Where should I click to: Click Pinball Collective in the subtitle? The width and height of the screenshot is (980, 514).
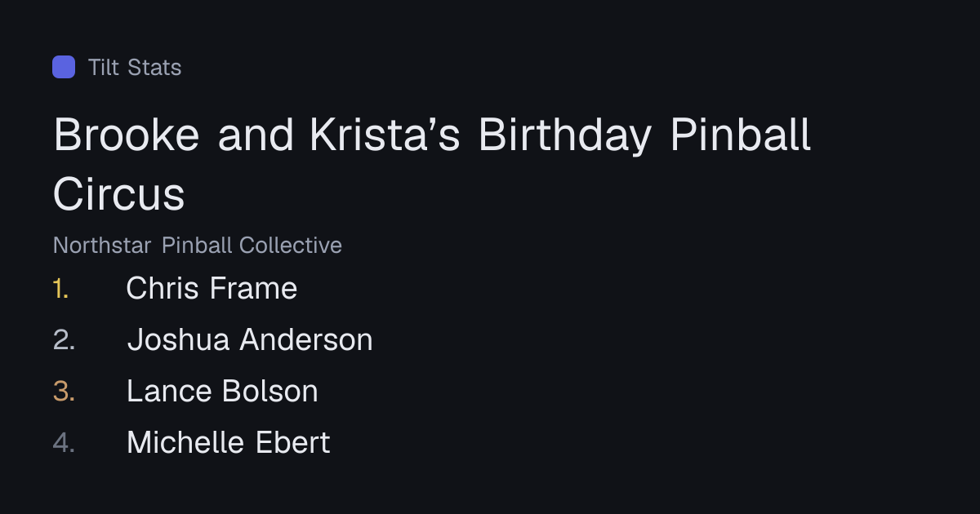(x=252, y=245)
